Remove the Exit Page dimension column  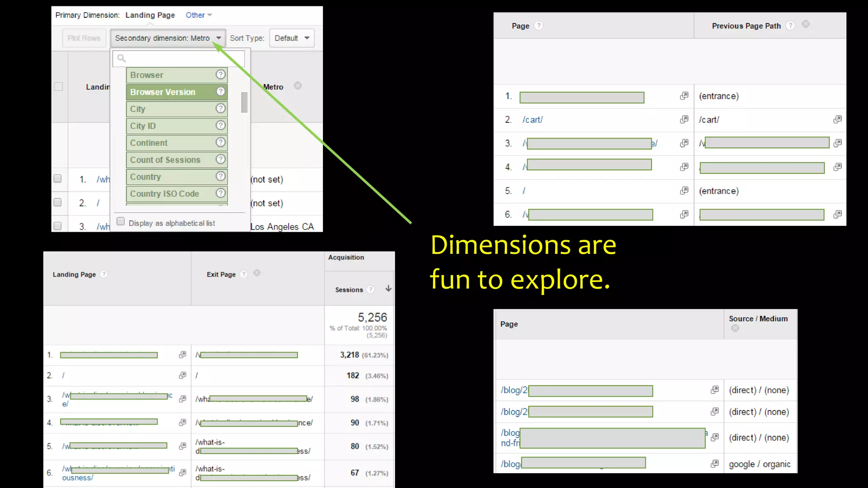point(257,273)
